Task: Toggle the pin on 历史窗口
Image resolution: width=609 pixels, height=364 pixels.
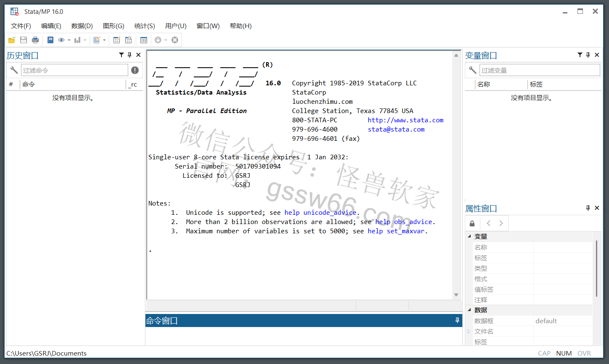Action: (129, 55)
